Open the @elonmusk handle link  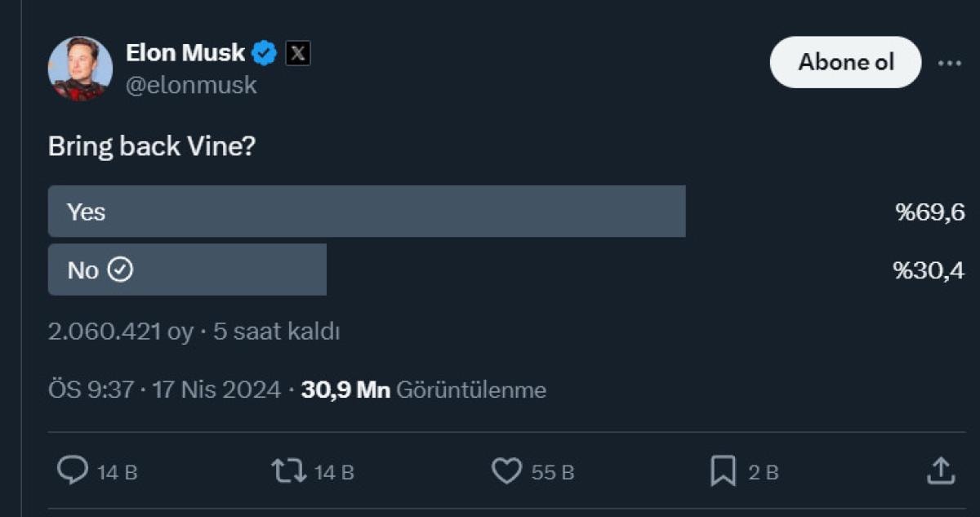pyautogui.click(x=191, y=85)
